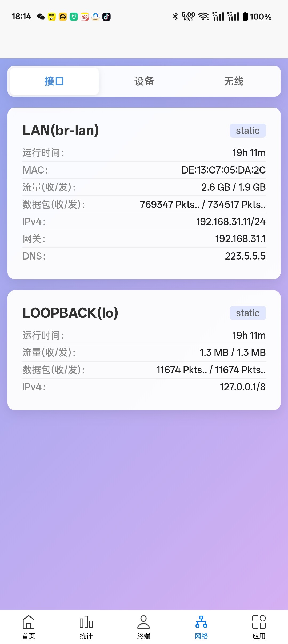
Task: Tap the TikTok notification icon
Action: (106, 17)
